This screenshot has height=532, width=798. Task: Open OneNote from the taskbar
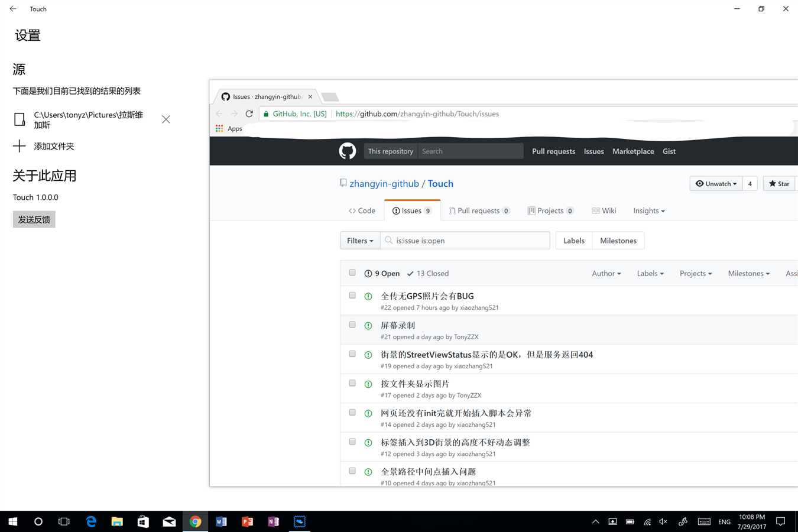click(273, 521)
